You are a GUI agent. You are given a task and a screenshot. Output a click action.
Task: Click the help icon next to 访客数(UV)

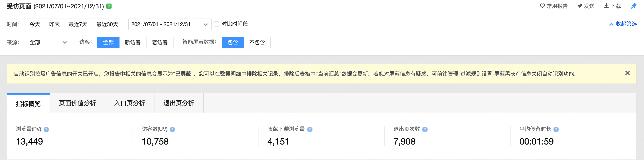[x=172, y=129]
